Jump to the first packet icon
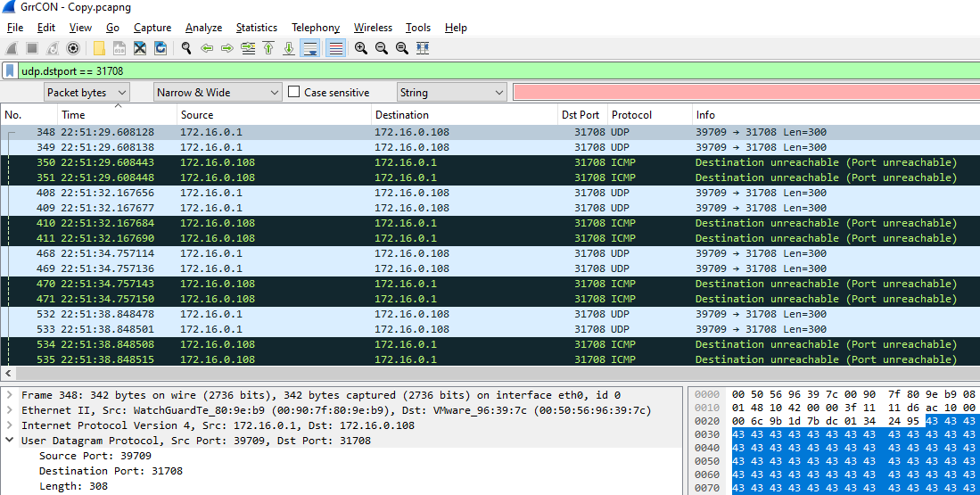This screenshot has height=495, width=980. coord(268,48)
